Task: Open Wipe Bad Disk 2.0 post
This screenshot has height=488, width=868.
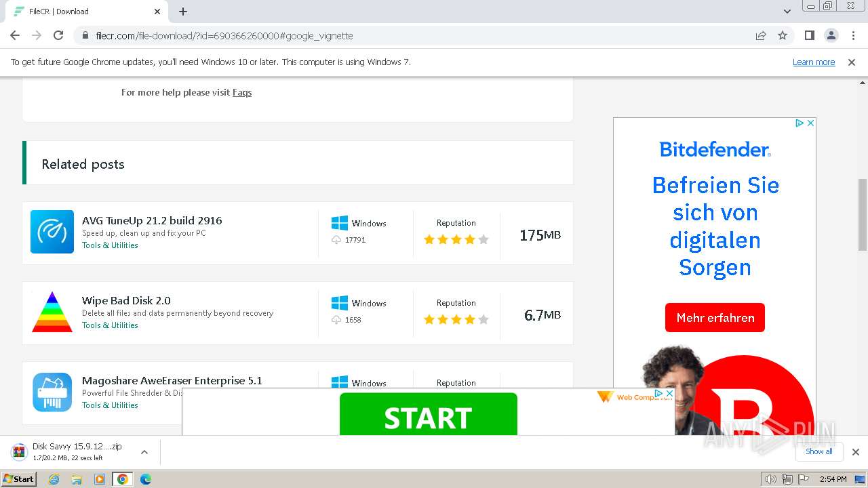Action: [x=126, y=300]
